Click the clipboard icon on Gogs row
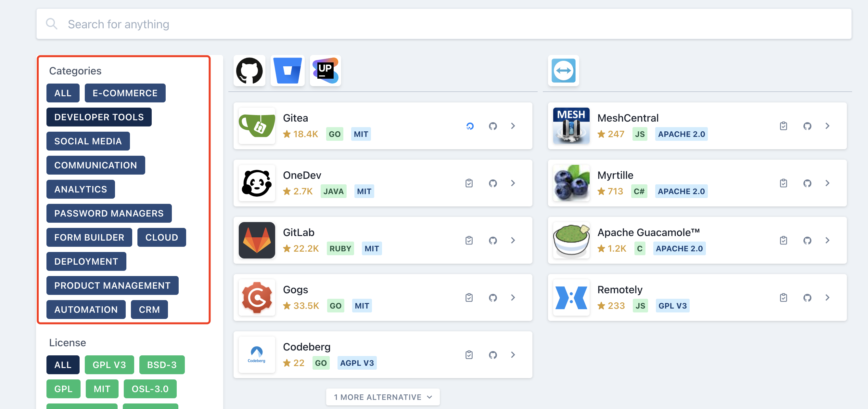This screenshot has height=409, width=868. pos(469,298)
